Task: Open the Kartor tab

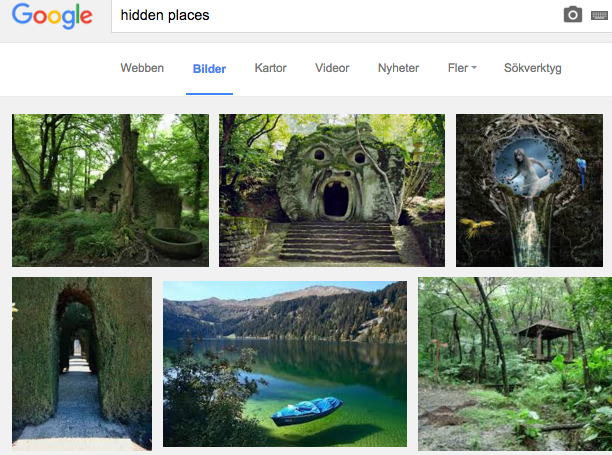Action: pos(270,68)
